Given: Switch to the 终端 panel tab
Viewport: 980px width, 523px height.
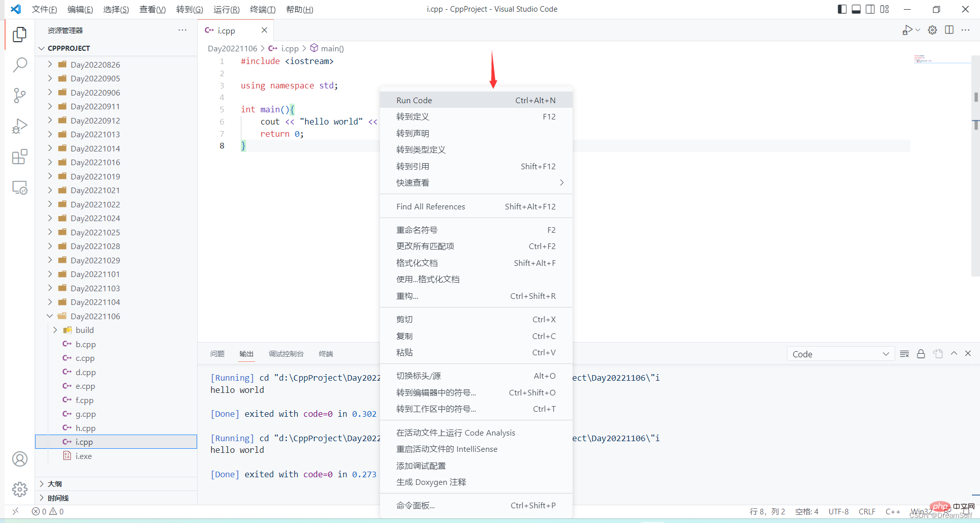Looking at the screenshot, I should pos(326,354).
